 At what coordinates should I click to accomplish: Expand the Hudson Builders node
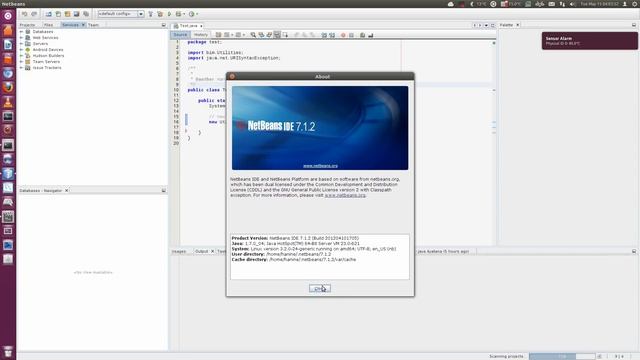[x=22, y=56]
